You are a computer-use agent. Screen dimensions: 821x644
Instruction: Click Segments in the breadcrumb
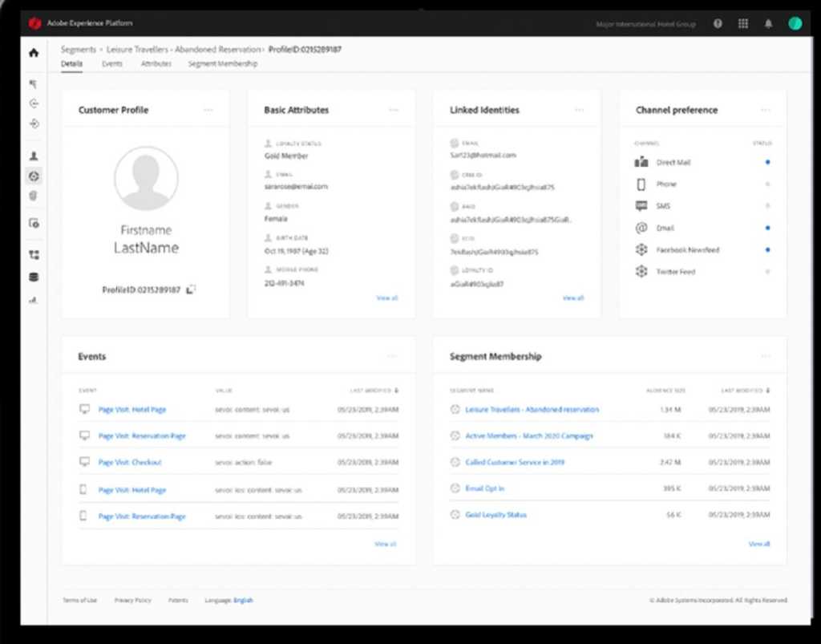[x=79, y=49]
